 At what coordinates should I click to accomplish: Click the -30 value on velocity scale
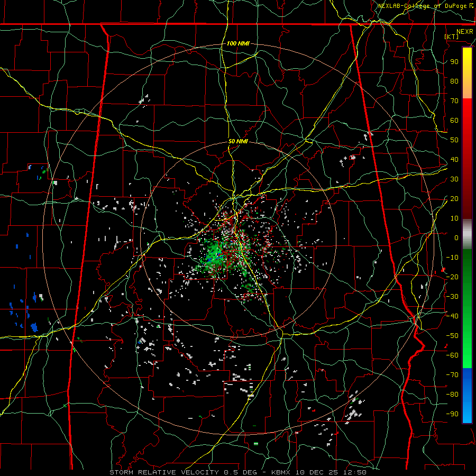pyautogui.click(x=452, y=297)
